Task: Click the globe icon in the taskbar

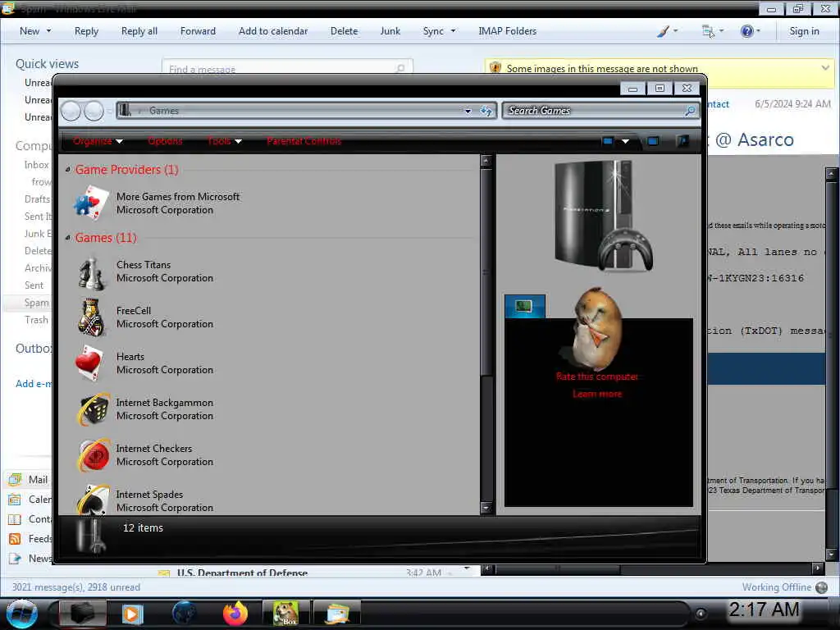Action: pyautogui.click(x=184, y=614)
